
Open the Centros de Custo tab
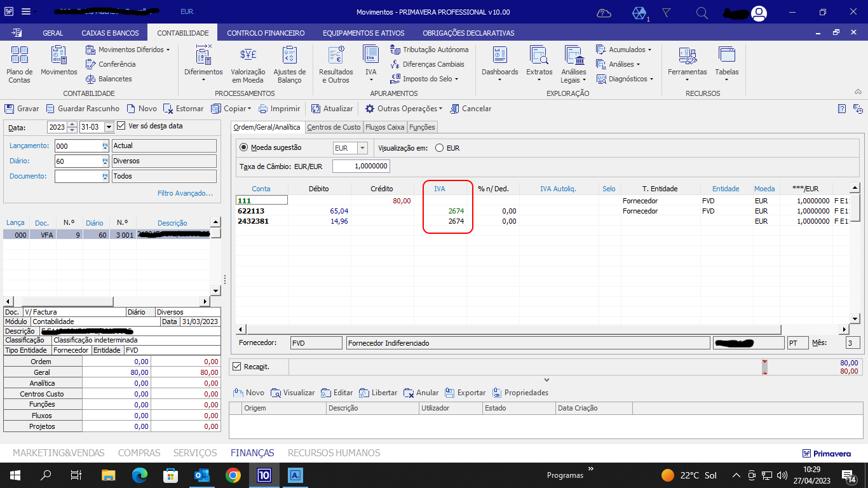click(x=334, y=127)
